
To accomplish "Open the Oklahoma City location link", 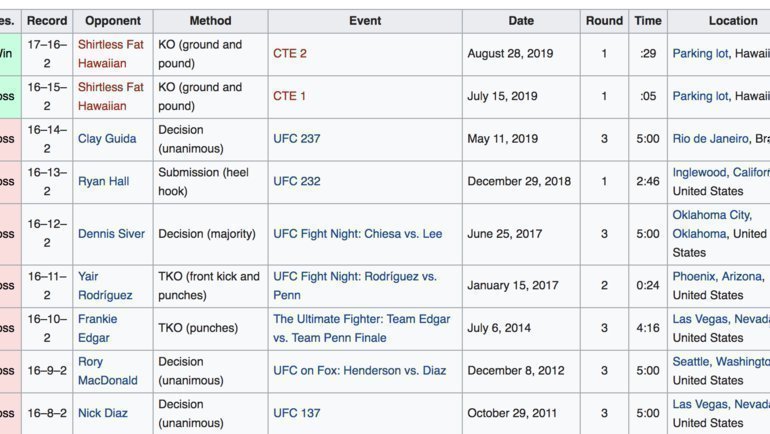I will pyautogui.click(x=711, y=215).
